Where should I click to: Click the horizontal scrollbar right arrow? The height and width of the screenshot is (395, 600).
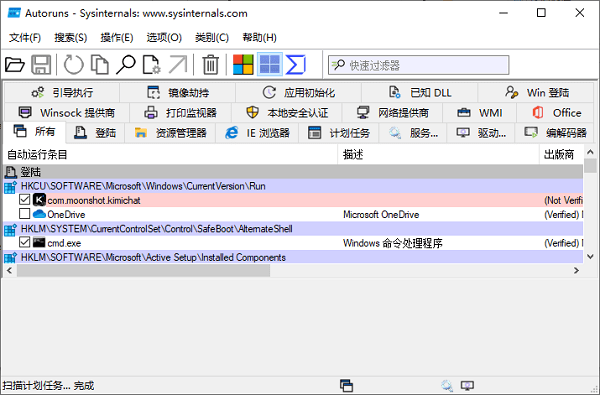[x=576, y=271]
